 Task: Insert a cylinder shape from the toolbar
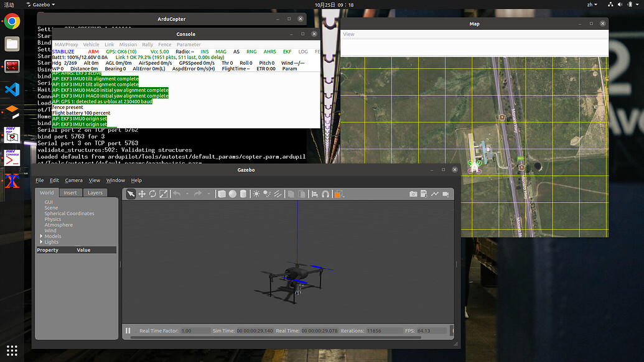pos(243,194)
